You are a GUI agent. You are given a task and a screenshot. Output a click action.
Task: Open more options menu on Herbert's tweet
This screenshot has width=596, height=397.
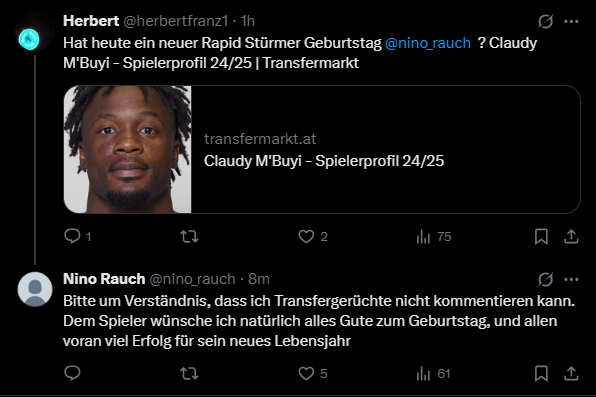tap(571, 21)
